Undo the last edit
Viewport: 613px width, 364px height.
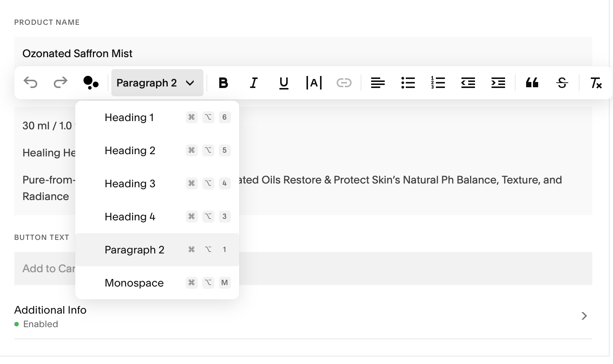30,82
